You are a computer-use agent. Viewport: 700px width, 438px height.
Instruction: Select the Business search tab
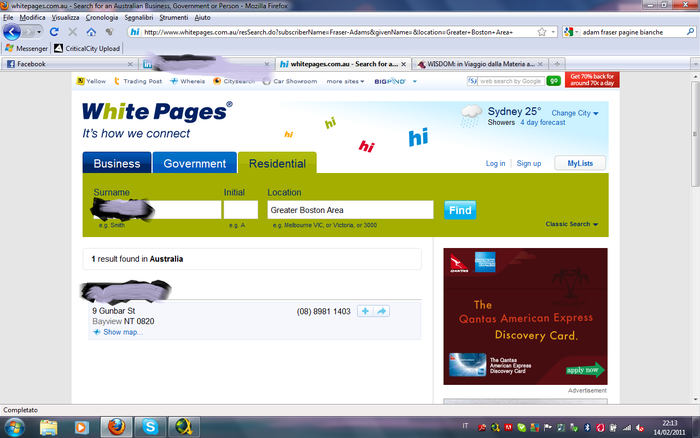coord(117,163)
